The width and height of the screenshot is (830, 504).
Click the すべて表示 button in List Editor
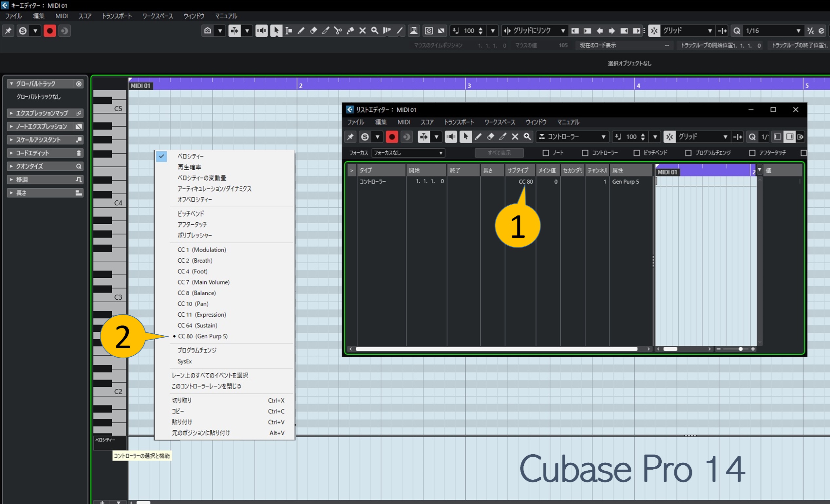tap(499, 153)
